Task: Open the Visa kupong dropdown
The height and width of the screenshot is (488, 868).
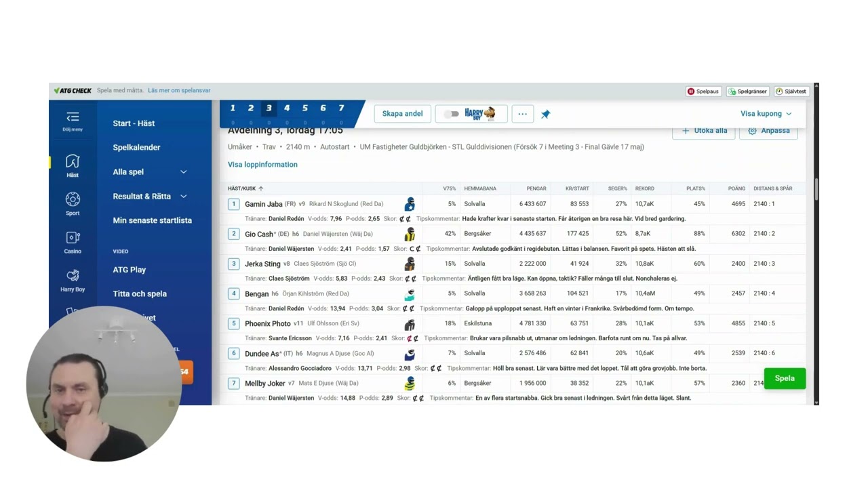Action: pyautogui.click(x=766, y=114)
